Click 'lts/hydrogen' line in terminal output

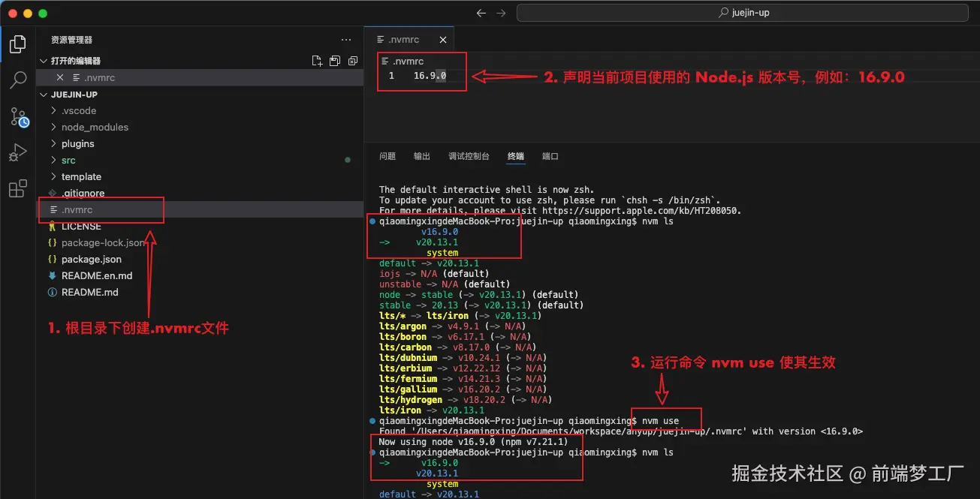click(x=465, y=400)
